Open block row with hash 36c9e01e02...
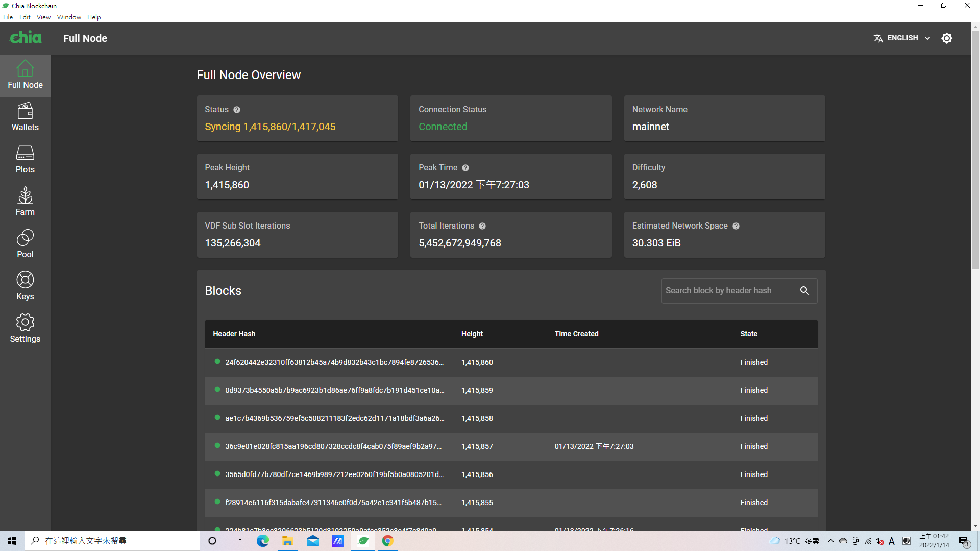This screenshot has height=551, width=980. point(511,447)
